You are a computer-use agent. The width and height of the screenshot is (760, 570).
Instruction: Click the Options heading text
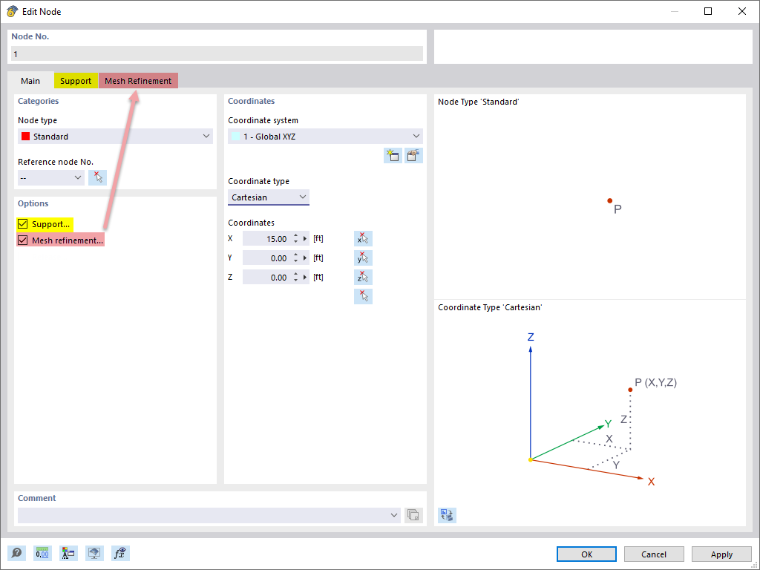(33, 203)
